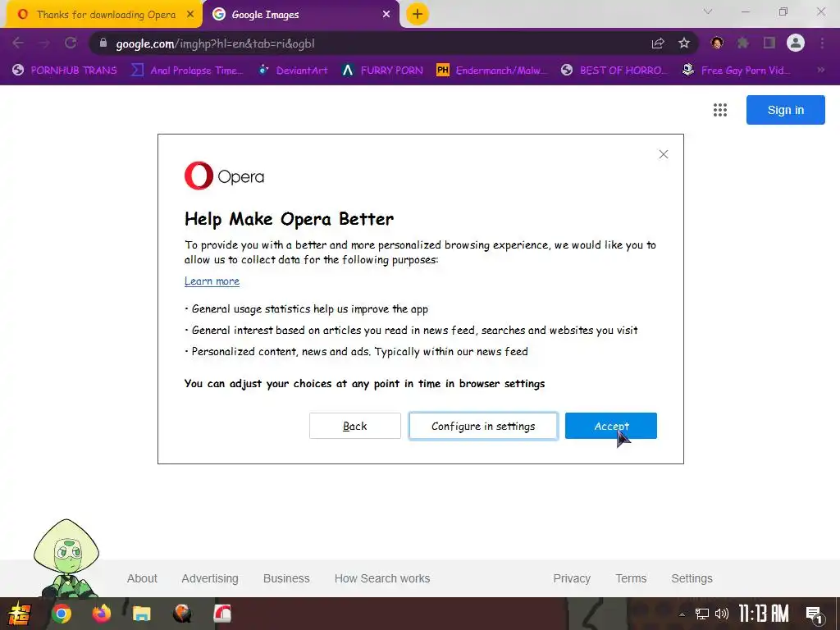Open the Business footer link

tap(286, 578)
